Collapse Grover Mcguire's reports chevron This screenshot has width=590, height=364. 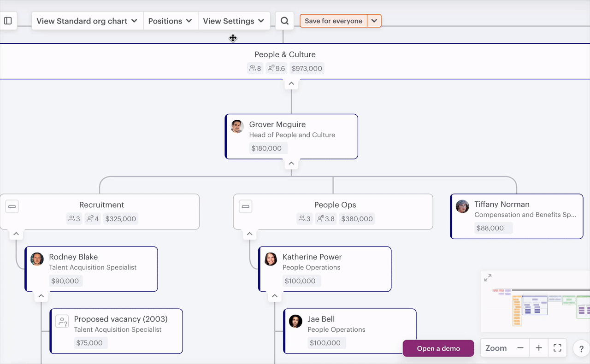pos(291,163)
